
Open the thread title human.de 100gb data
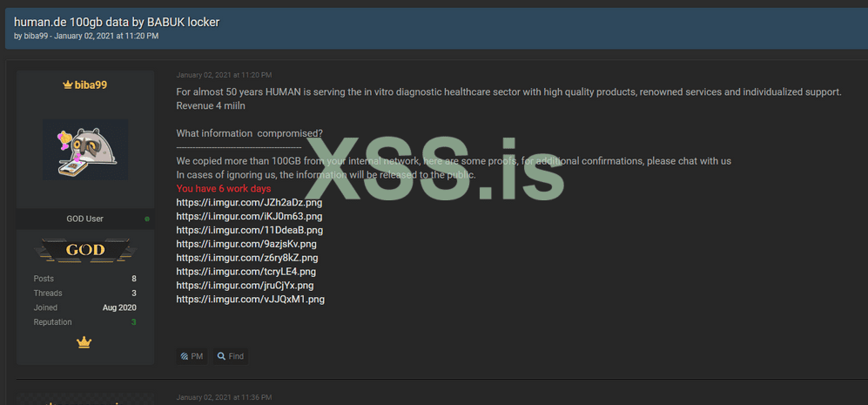(x=117, y=22)
